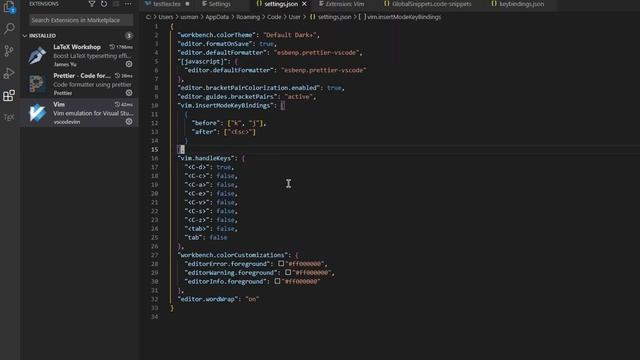Refresh the extensions list
This screenshot has height=360, width=640.
pos(104,4)
